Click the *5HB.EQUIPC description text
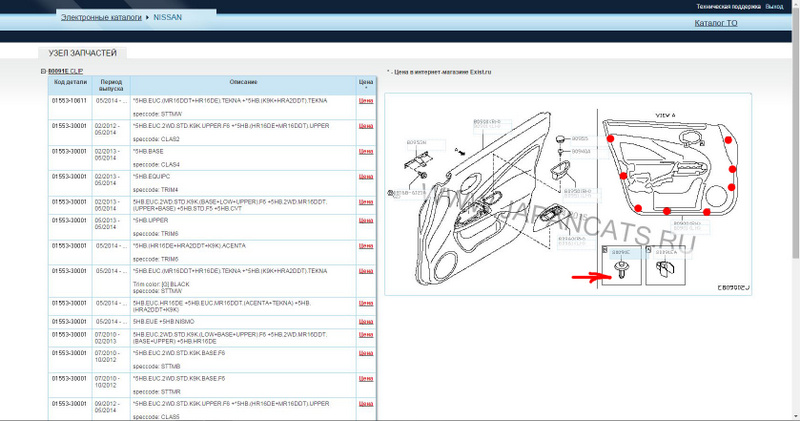800x421 pixels. pyautogui.click(x=152, y=177)
